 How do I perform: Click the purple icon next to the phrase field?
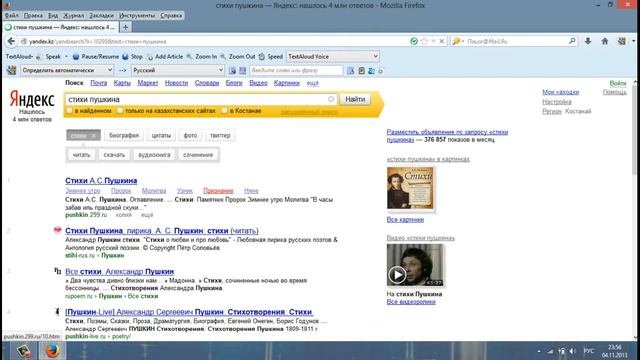click(242, 71)
